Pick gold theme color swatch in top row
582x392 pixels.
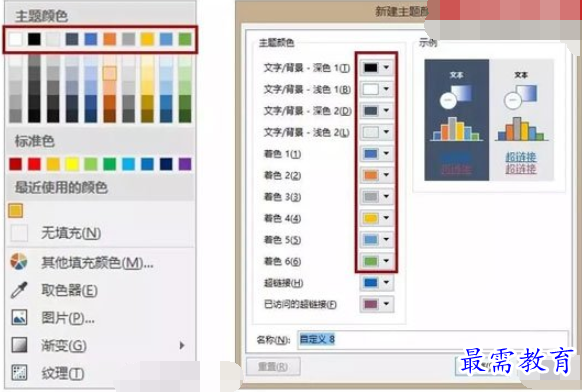coord(147,39)
